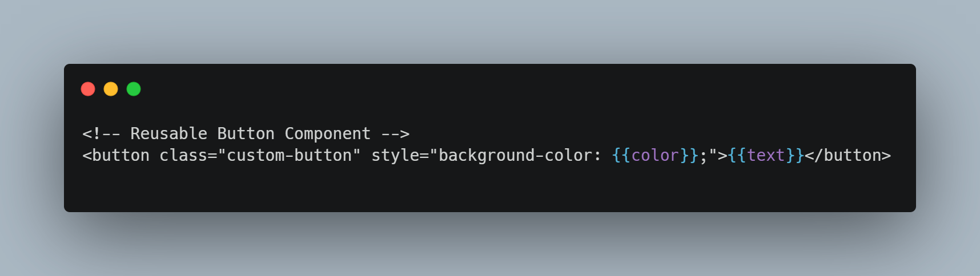Click the green maximize dot
Viewport: 980px width, 276px height.
134,89
